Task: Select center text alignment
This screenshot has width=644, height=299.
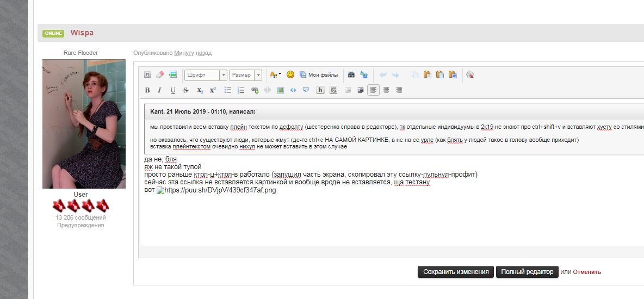Action: [x=386, y=90]
